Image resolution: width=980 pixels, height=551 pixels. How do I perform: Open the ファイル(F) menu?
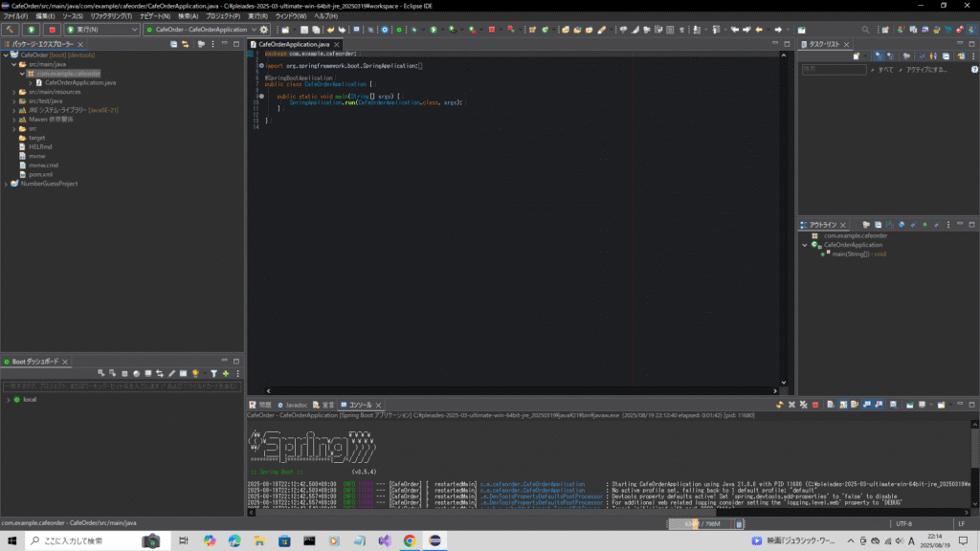pyautogui.click(x=15, y=16)
